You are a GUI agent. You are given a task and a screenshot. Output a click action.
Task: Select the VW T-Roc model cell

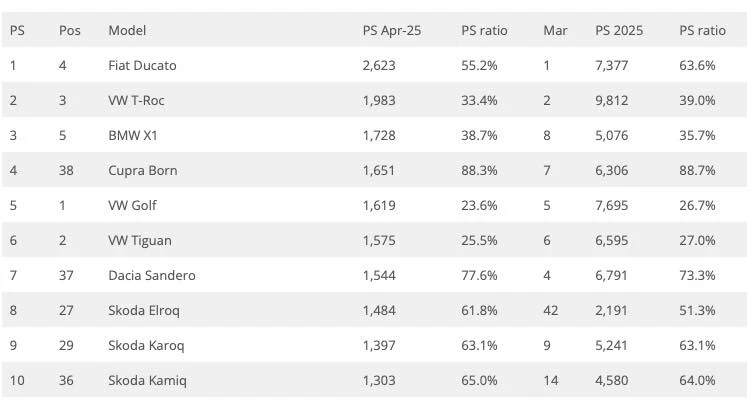click(x=136, y=100)
